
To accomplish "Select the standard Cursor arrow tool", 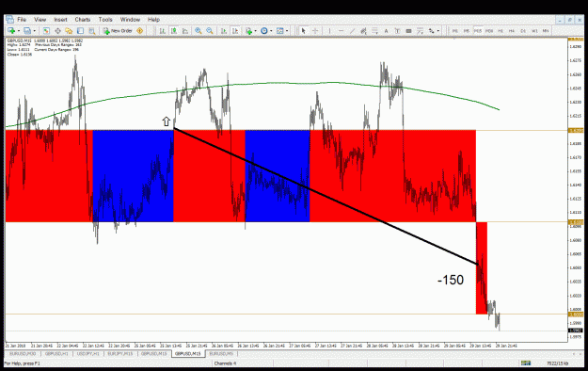I will (303, 31).
